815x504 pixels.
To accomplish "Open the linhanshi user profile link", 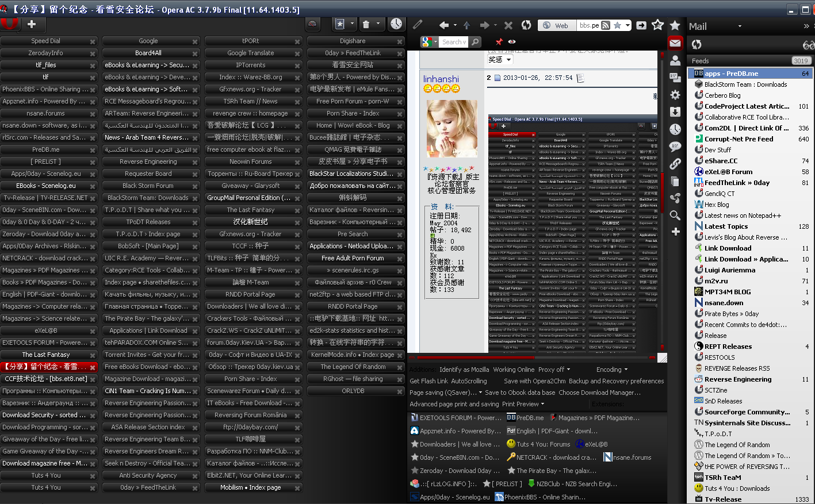I will pyautogui.click(x=441, y=79).
